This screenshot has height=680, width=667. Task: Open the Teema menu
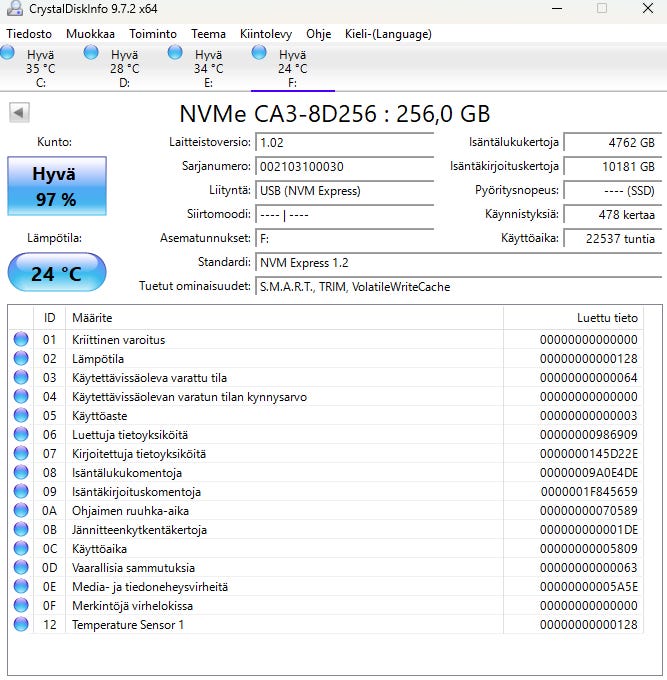(x=209, y=34)
